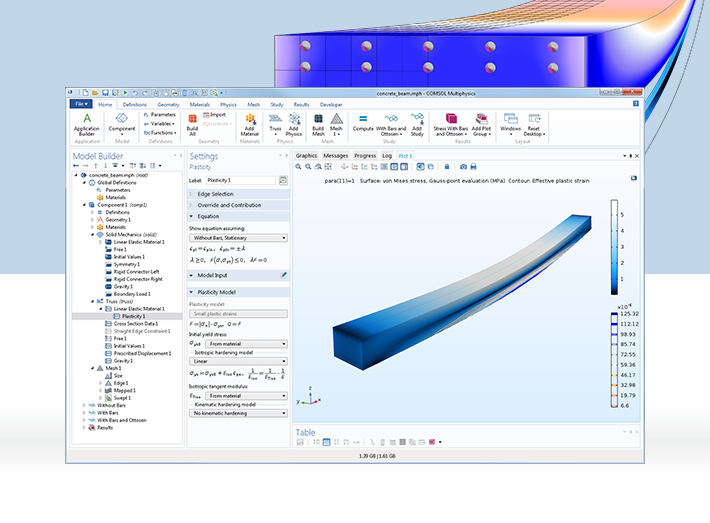
Task: Switch to the Definitions ribbon tab
Action: (x=135, y=104)
